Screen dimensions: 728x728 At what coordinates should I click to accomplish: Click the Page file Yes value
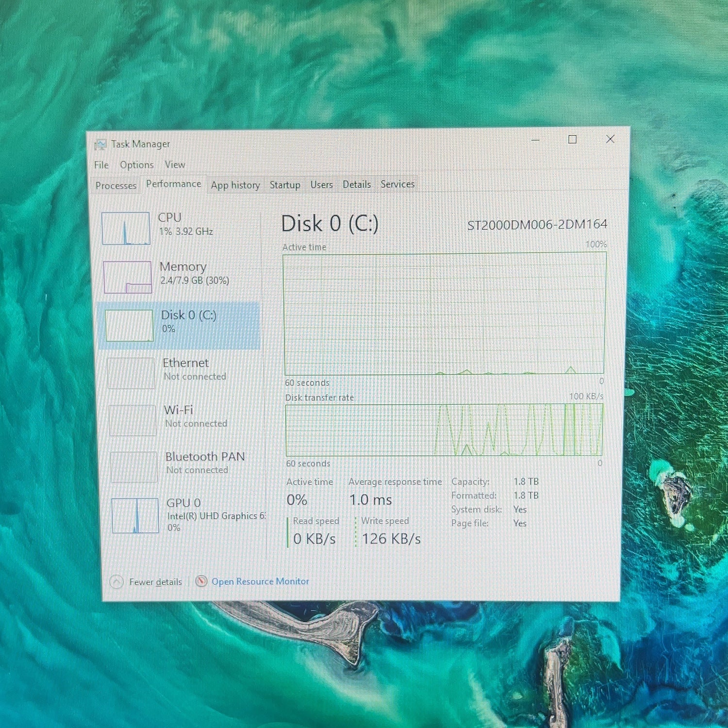tap(520, 523)
